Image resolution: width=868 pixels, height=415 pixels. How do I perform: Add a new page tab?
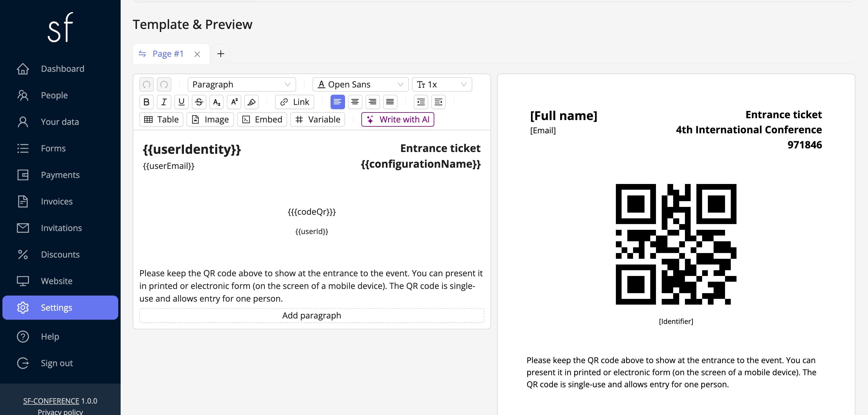(221, 54)
